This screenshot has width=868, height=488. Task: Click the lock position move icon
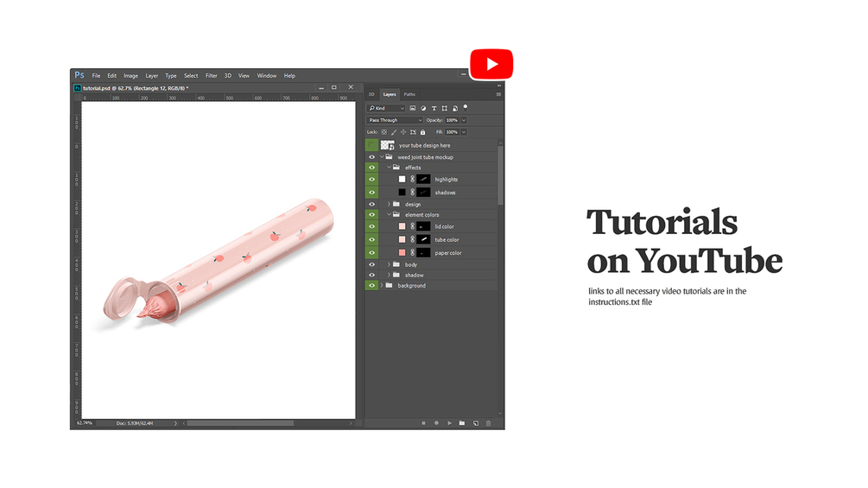(403, 132)
